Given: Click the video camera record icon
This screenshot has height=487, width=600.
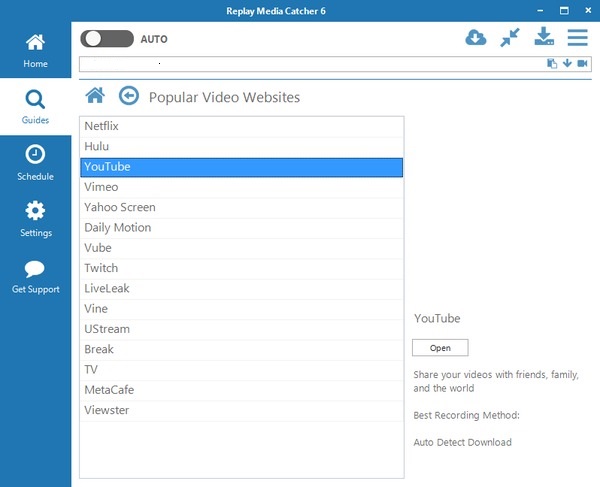Looking at the screenshot, I should click(581, 64).
